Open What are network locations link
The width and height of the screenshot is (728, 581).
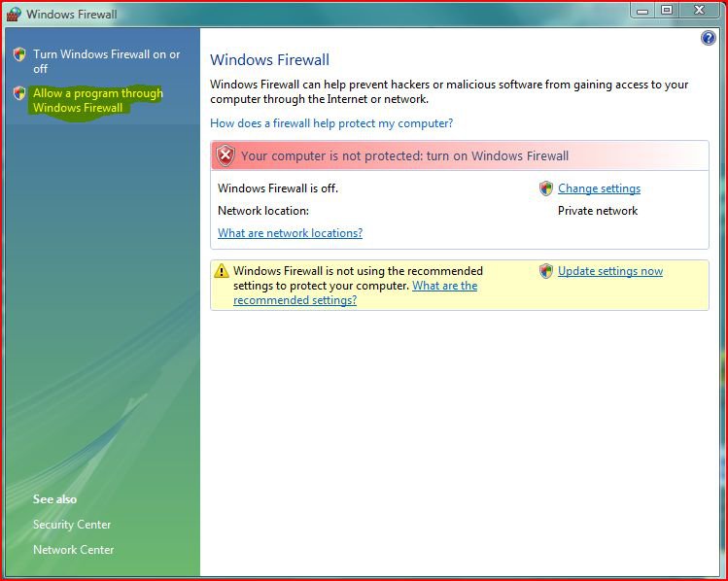[291, 233]
